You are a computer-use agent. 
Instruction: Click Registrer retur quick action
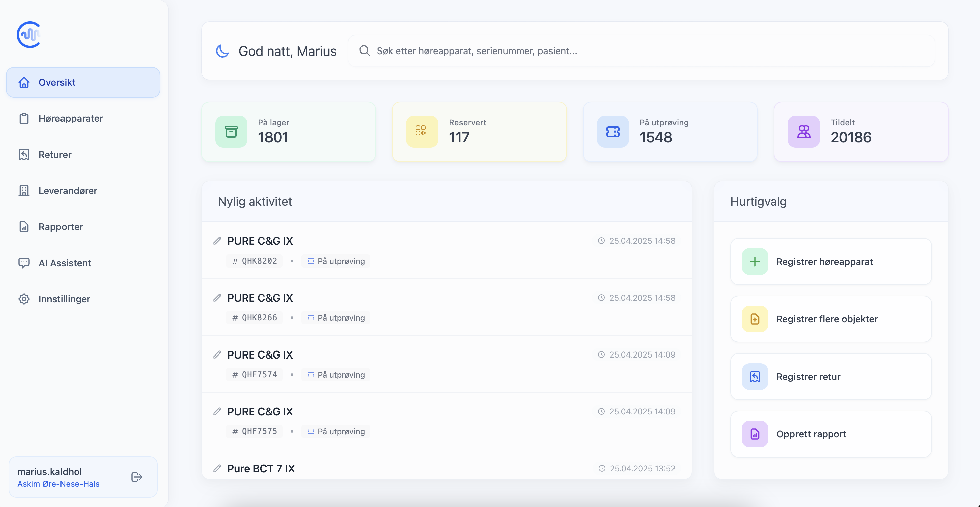(x=831, y=377)
